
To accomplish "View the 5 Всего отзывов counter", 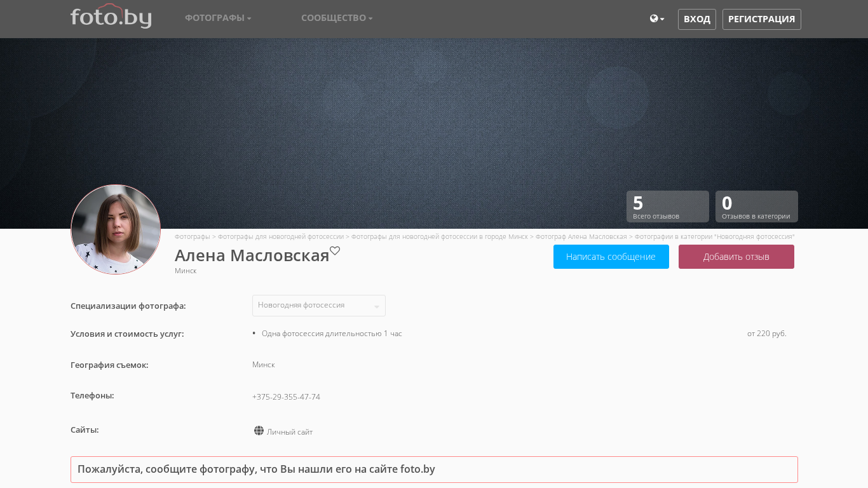I will tap(668, 207).
